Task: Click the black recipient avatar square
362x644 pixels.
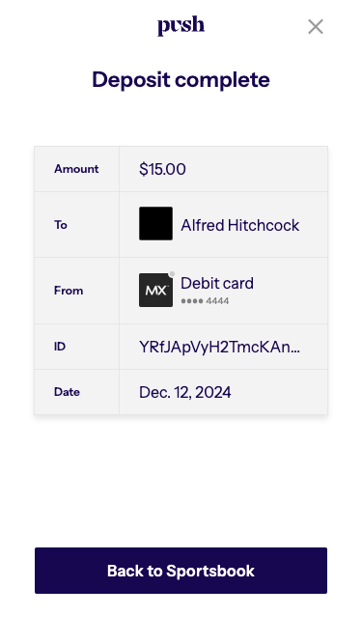Action: (155, 223)
